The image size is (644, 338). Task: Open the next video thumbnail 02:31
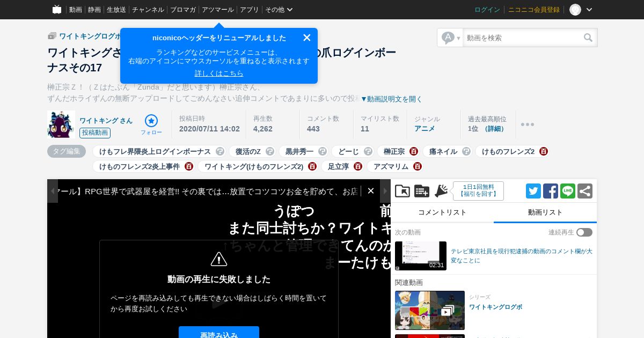coord(421,256)
